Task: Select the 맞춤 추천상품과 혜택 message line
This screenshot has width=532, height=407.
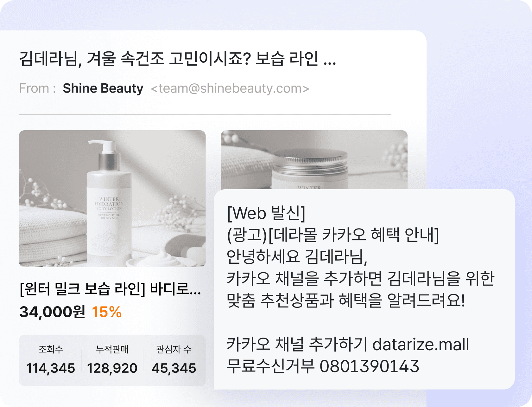Action: tap(346, 300)
